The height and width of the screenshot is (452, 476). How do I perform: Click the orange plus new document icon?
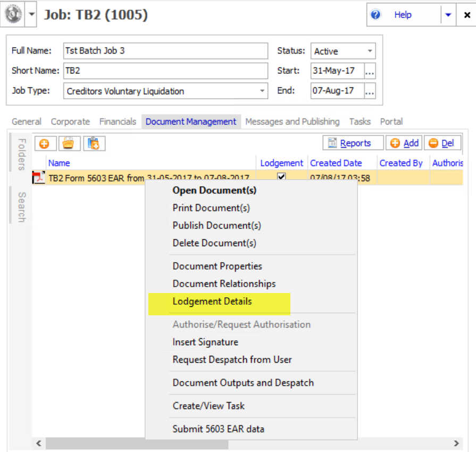[45, 143]
